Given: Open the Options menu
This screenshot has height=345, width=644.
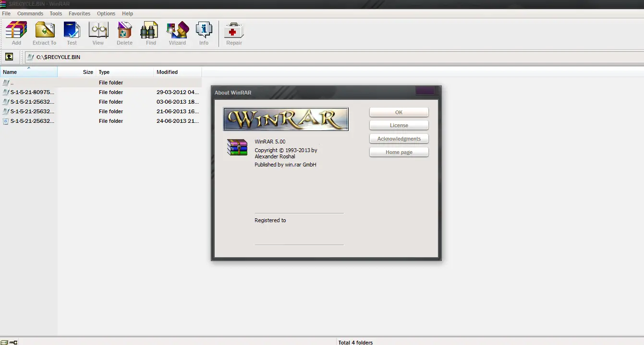Looking at the screenshot, I should (106, 13).
